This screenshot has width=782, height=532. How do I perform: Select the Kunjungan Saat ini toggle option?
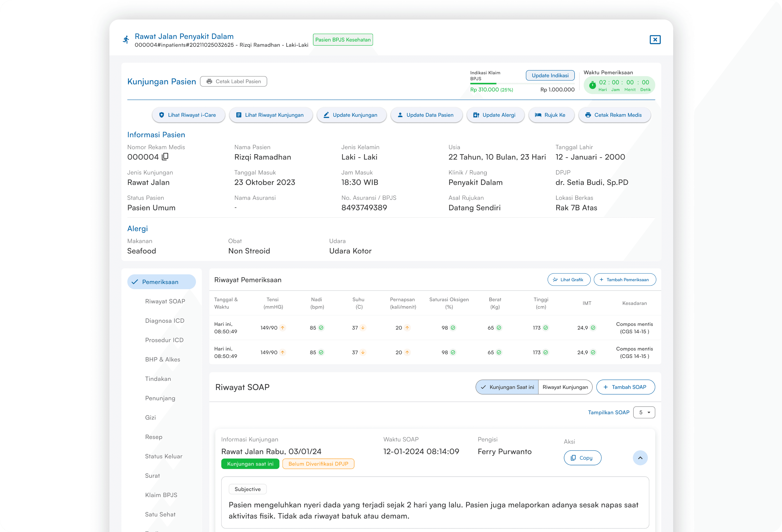(507, 387)
